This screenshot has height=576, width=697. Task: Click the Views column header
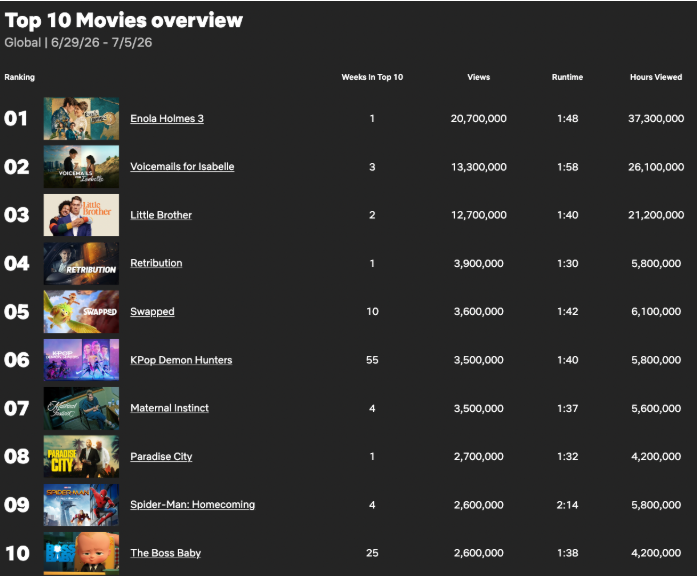(479, 77)
